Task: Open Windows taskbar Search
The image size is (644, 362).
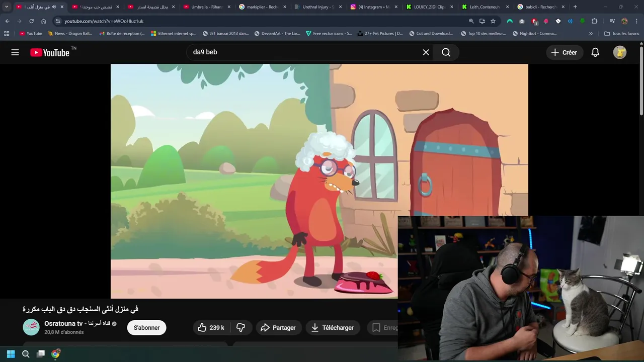Action: point(26,354)
